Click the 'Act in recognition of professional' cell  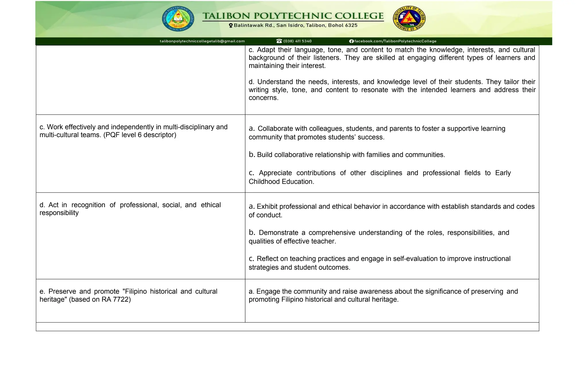click(x=130, y=209)
